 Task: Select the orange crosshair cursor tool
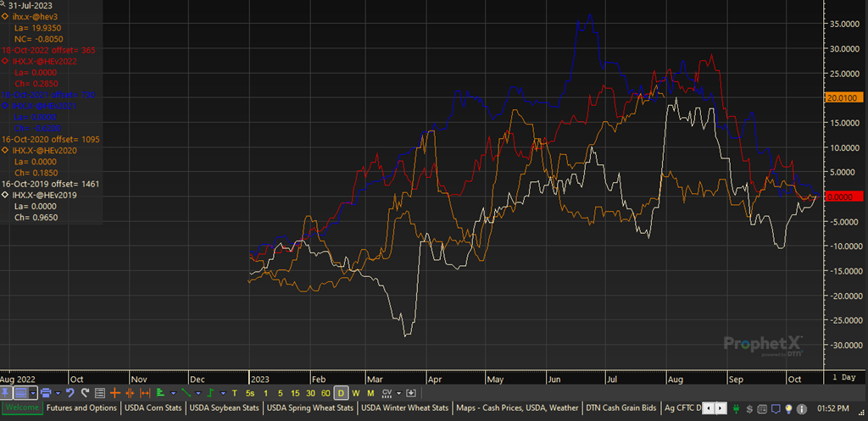pos(115,393)
